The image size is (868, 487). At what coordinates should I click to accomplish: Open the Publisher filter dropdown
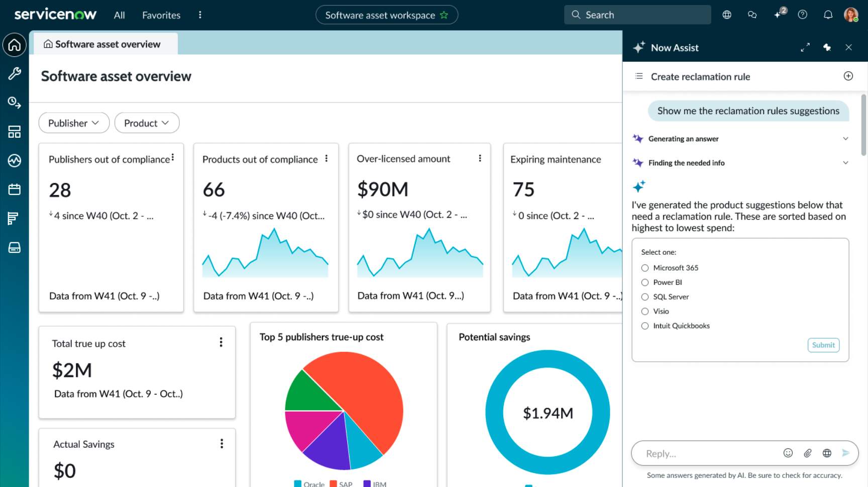tap(74, 123)
